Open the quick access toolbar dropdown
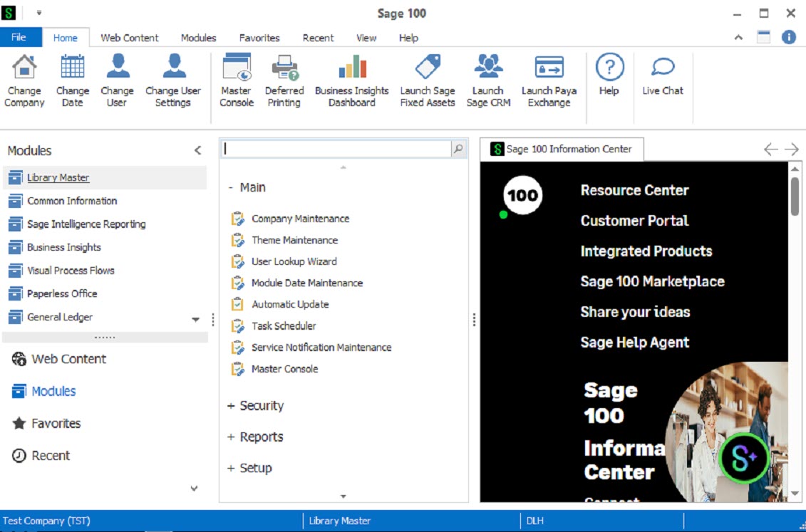Screen dimensions: 806x532 (x=38, y=13)
